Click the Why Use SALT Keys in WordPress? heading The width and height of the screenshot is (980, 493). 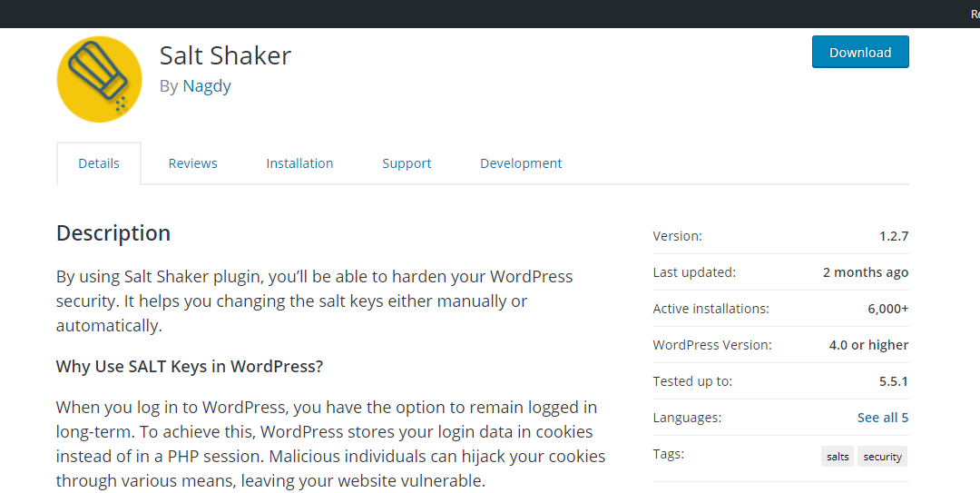tap(190, 366)
